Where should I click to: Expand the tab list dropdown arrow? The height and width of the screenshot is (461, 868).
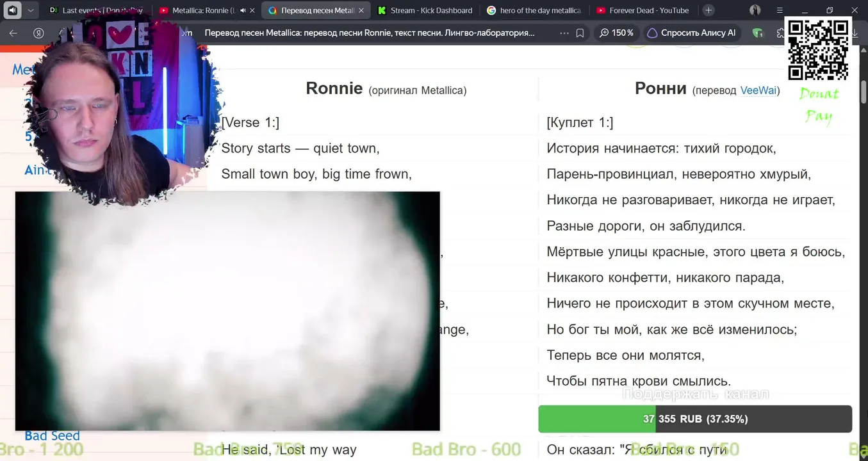pos(30,10)
